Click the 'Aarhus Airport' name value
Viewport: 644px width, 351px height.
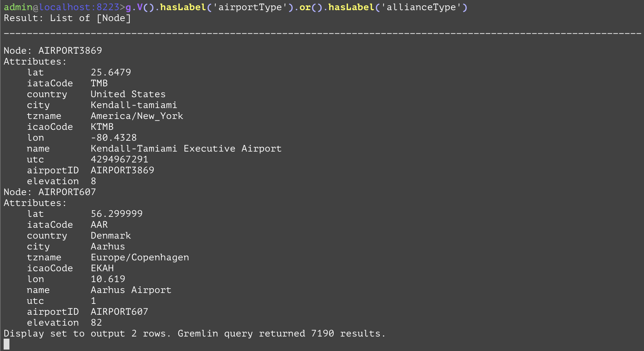pyautogui.click(x=131, y=290)
